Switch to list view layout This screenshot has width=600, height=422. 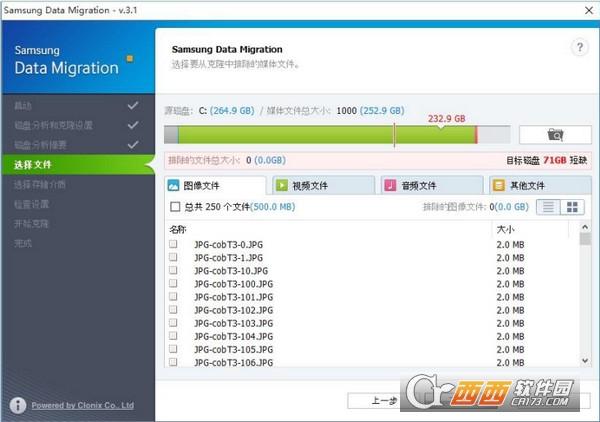pyautogui.click(x=548, y=207)
